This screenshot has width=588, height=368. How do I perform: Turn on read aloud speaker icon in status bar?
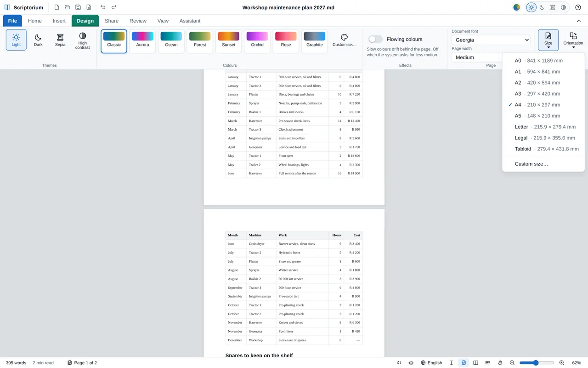[x=399, y=363]
